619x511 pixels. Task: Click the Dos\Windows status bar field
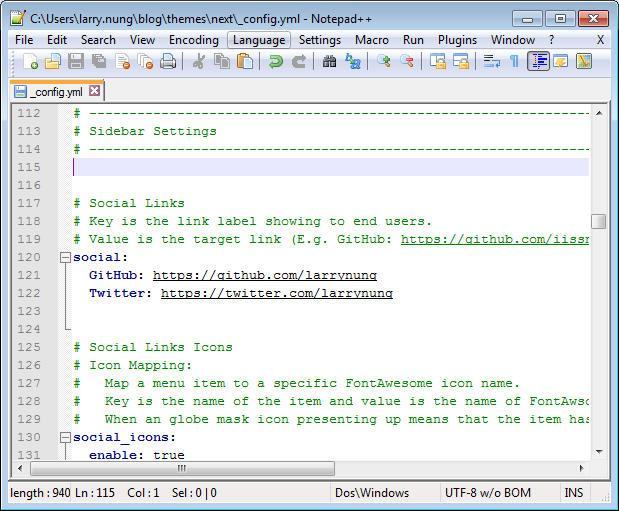(385, 493)
